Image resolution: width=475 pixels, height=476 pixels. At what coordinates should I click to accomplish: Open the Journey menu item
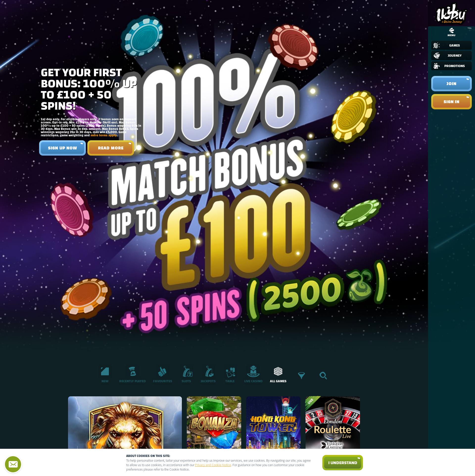pos(451,55)
